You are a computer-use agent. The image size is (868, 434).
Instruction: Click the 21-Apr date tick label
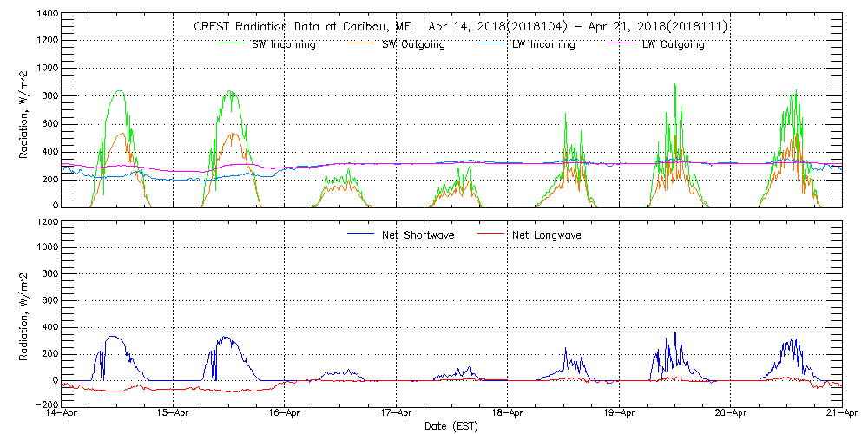click(841, 414)
